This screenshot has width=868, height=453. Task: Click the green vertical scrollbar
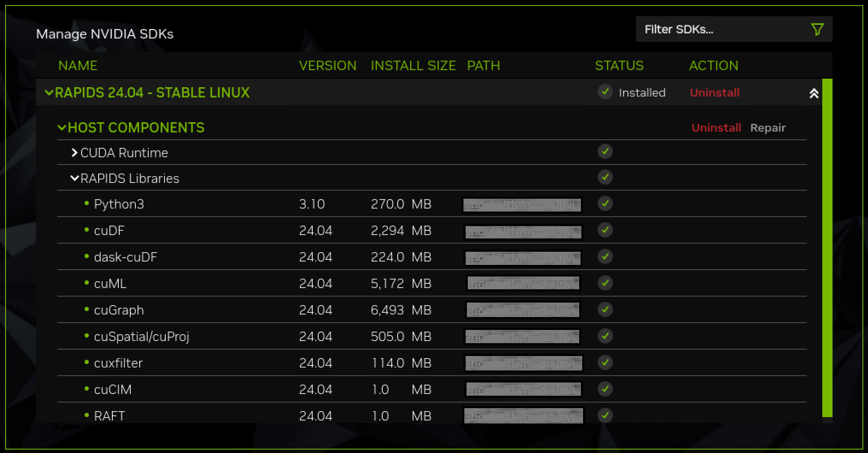(827, 248)
